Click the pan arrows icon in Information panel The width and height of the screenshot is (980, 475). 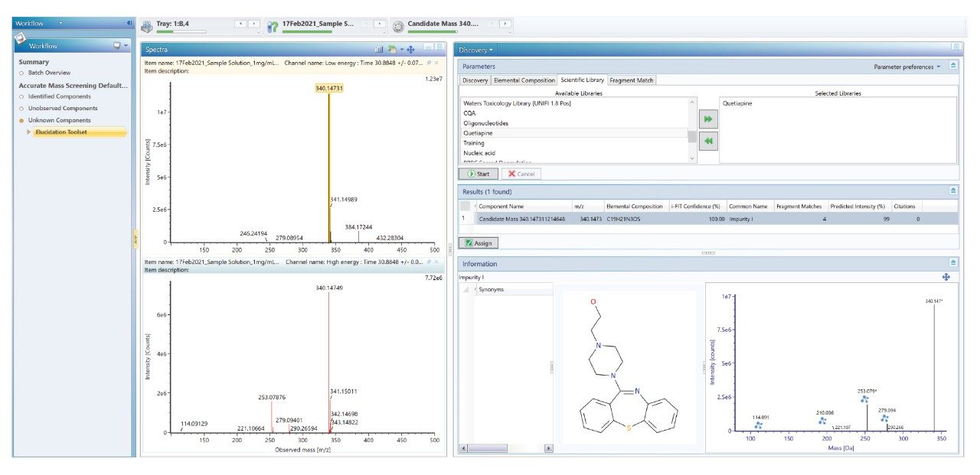946,277
